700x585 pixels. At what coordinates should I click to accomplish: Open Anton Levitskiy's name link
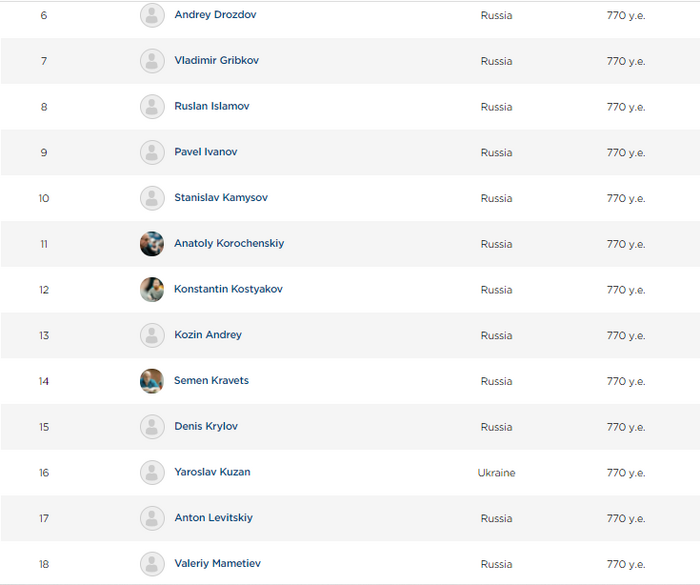click(213, 518)
